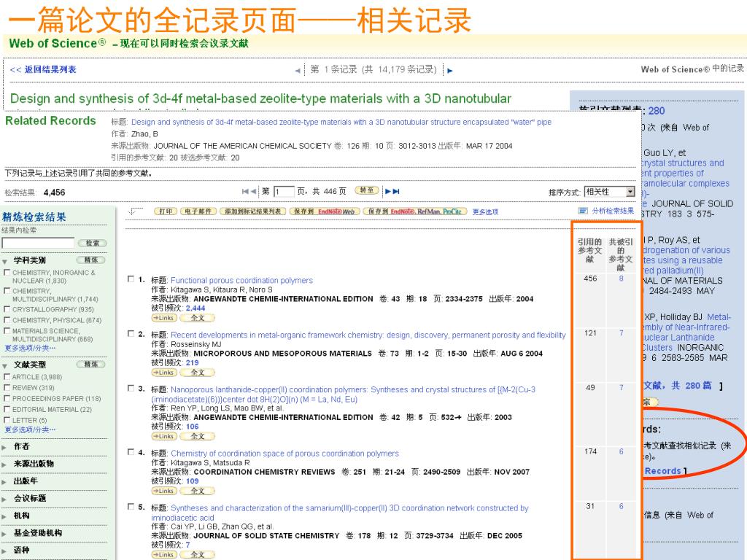The width and height of the screenshot is (747, 560).
Task: Collapse the 学科类别 section
Action: pos(4,261)
